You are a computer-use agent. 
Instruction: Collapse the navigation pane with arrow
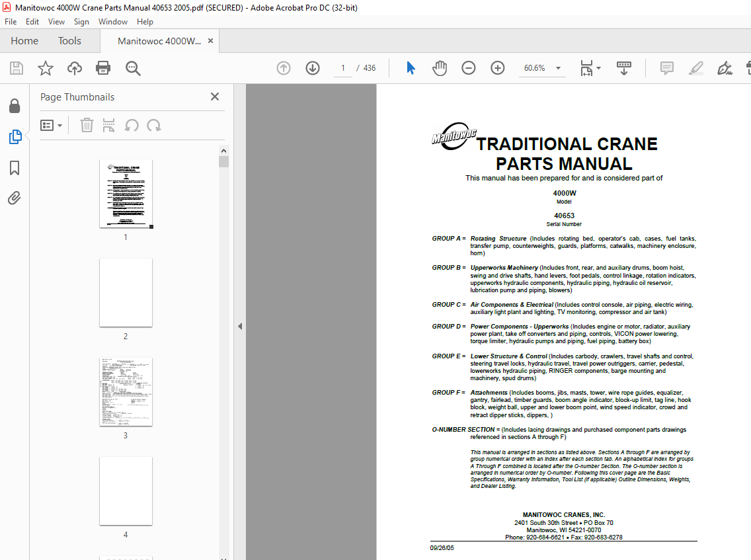click(x=240, y=326)
